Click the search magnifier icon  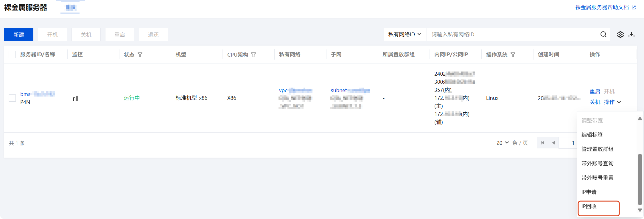pyautogui.click(x=603, y=35)
